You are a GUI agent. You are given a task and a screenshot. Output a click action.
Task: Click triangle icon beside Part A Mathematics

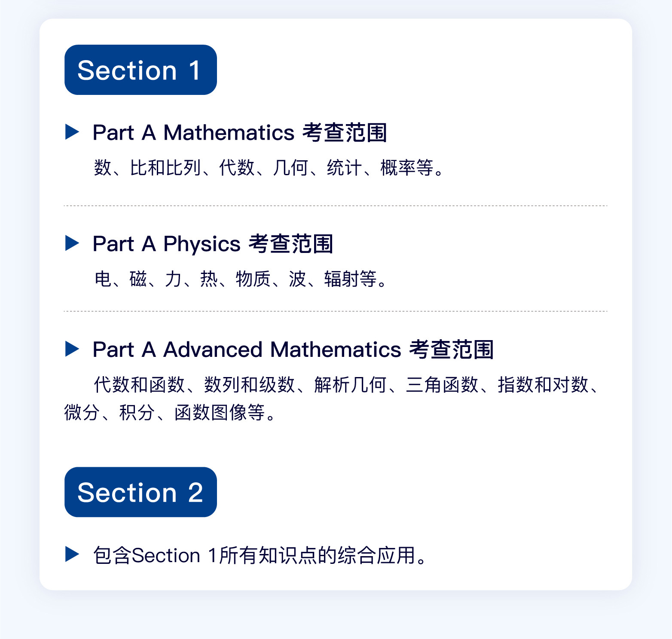click(72, 132)
